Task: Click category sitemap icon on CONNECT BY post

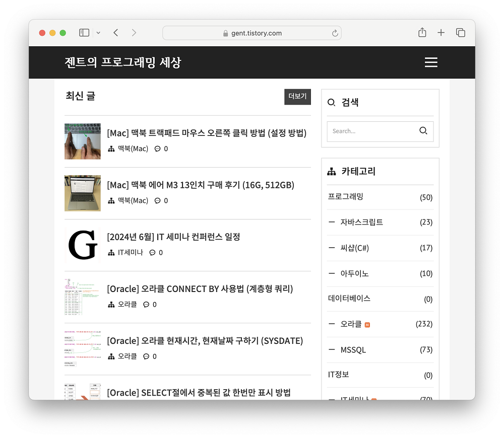Action: click(x=111, y=305)
